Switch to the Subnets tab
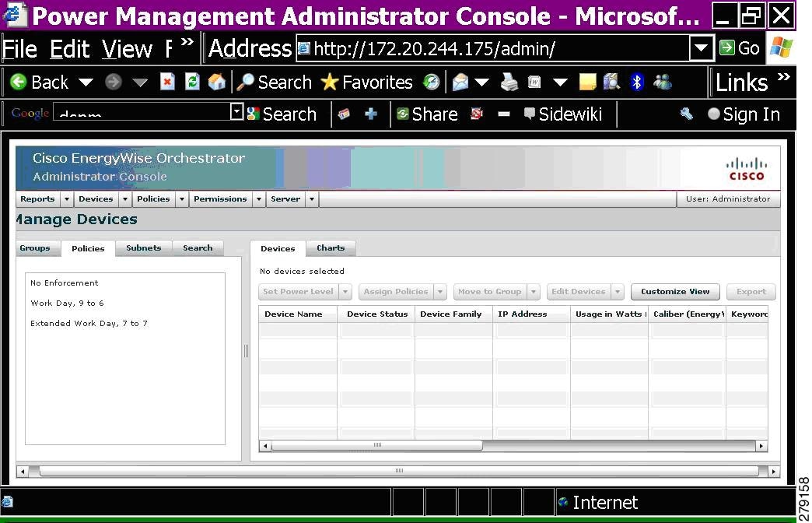 143,247
